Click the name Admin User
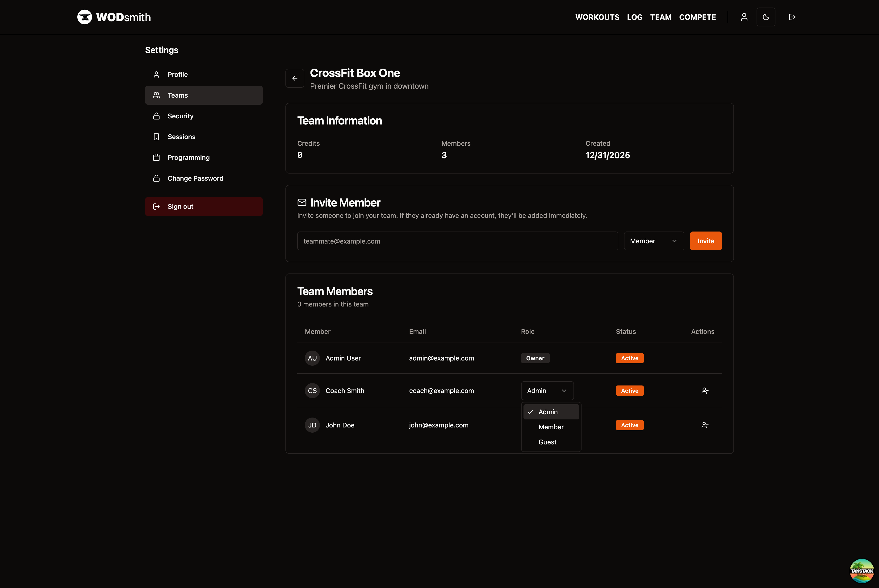 coord(343,358)
